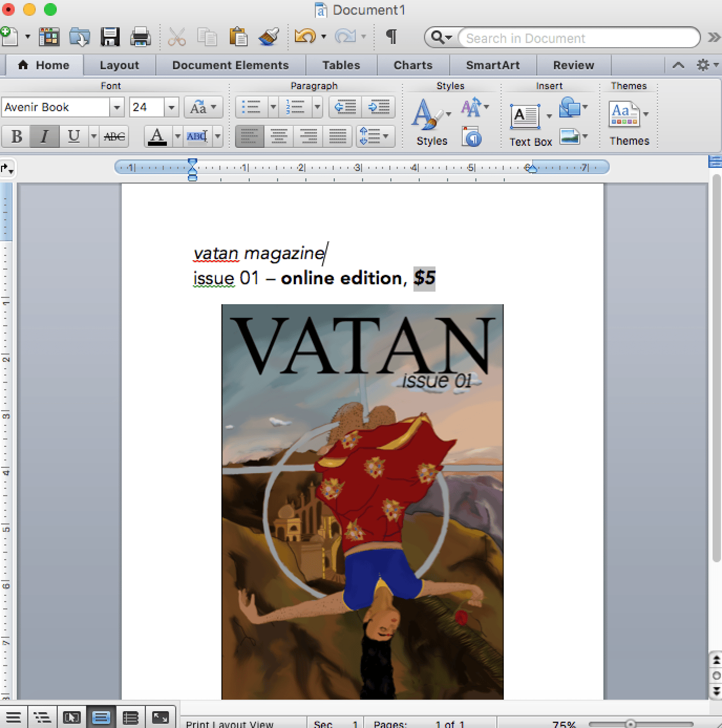Click the font color swatch
Image resolution: width=722 pixels, height=728 pixels.
pos(157,136)
